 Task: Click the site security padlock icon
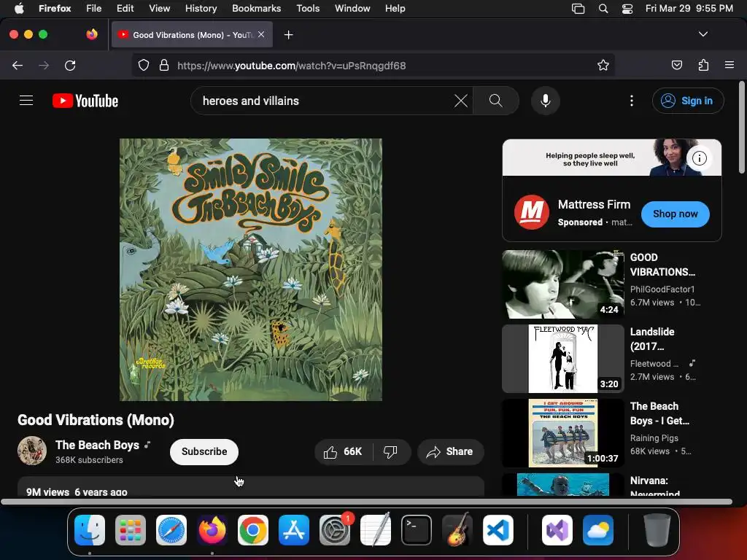tap(164, 65)
